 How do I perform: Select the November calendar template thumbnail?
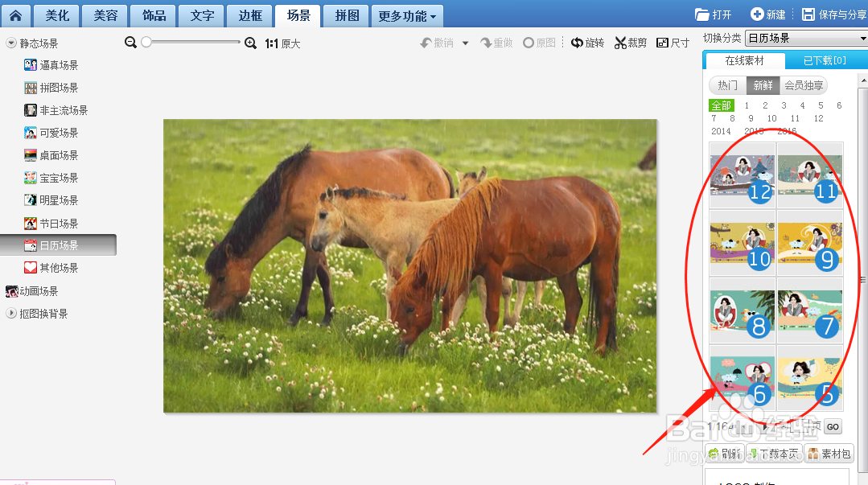(x=810, y=175)
